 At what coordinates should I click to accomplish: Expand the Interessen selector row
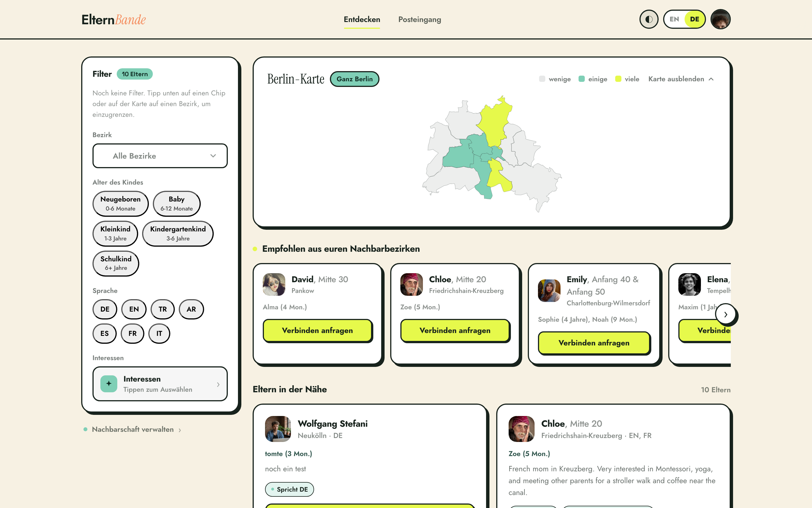click(160, 384)
